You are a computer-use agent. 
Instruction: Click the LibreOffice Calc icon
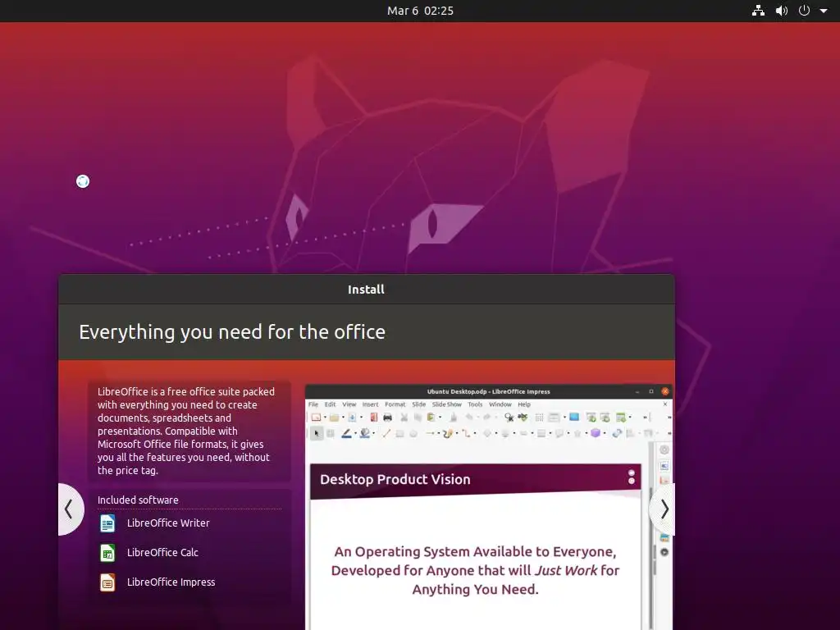coord(107,552)
